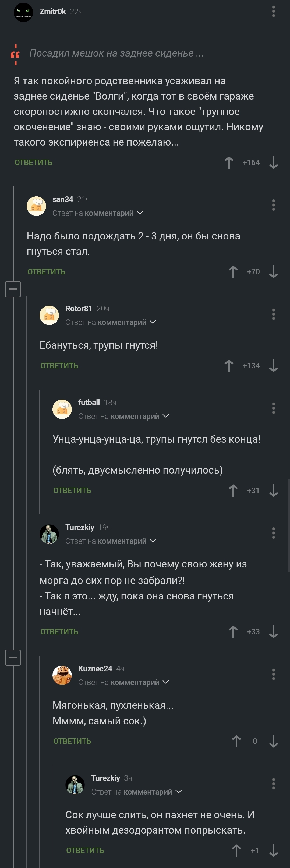
Task: Upvote Turezkiy's morgue joke comment
Action: (233, 631)
